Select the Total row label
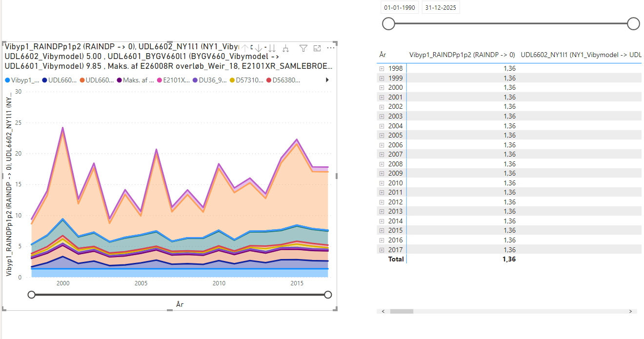 point(396,259)
